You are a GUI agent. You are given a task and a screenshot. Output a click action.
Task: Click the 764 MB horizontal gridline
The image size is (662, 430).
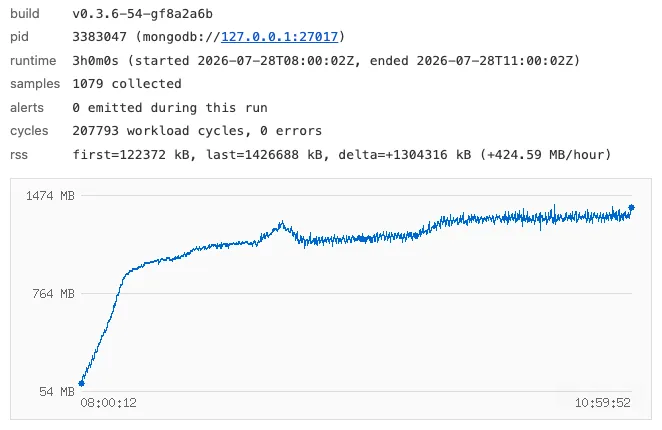pos(357,294)
